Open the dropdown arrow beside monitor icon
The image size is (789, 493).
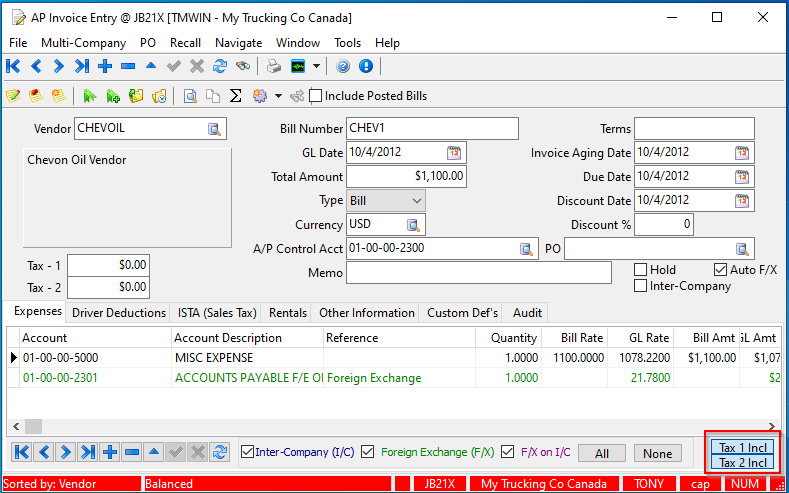317,67
